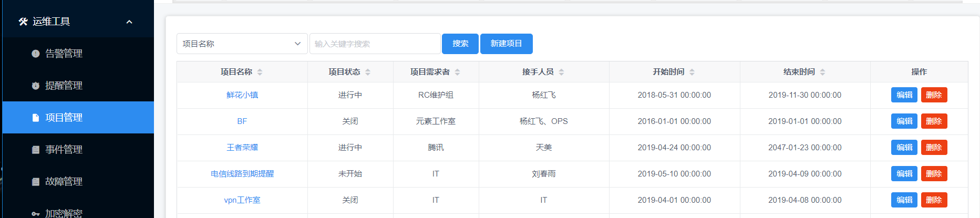Click the 输入关键字搜索 input box
This screenshot has height=218, width=980.
pos(375,44)
